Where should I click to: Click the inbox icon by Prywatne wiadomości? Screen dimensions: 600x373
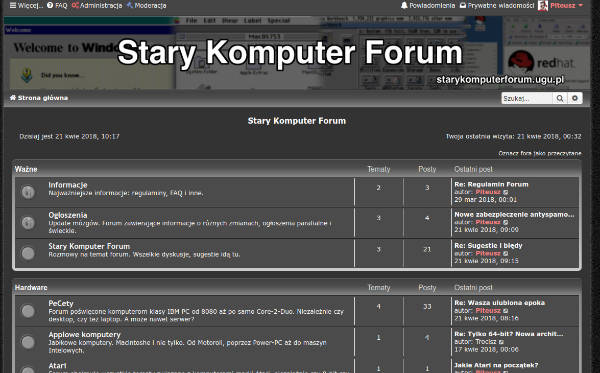(463, 5)
